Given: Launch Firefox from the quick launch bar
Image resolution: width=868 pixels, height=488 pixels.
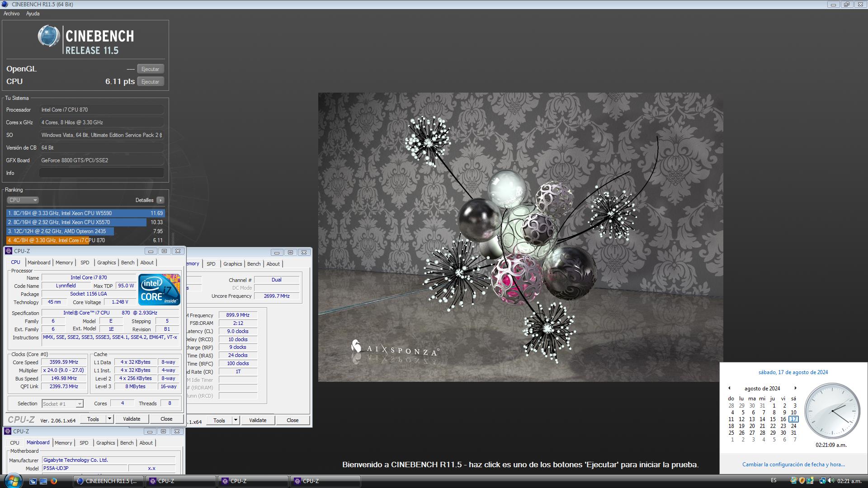Looking at the screenshot, I should tap(53, 481).
